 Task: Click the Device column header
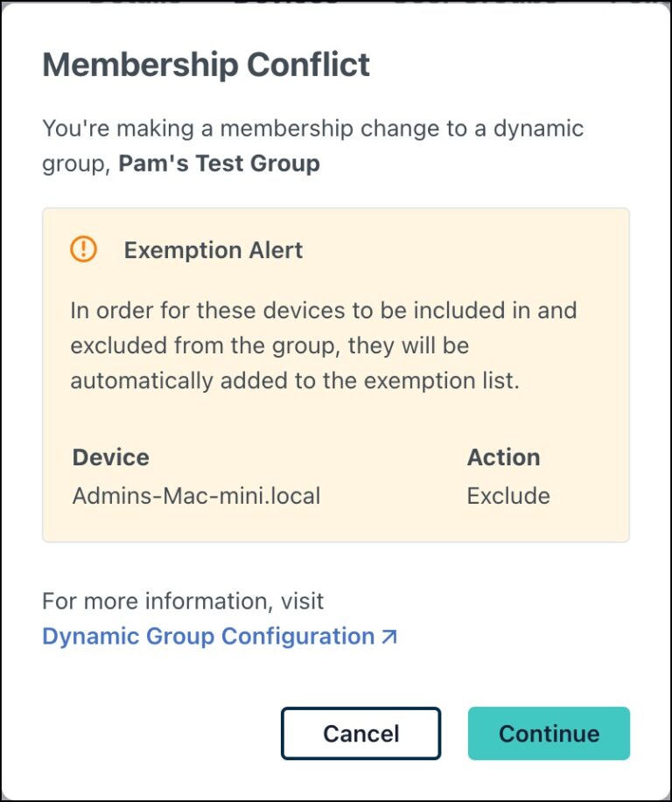tap(110, 457)
